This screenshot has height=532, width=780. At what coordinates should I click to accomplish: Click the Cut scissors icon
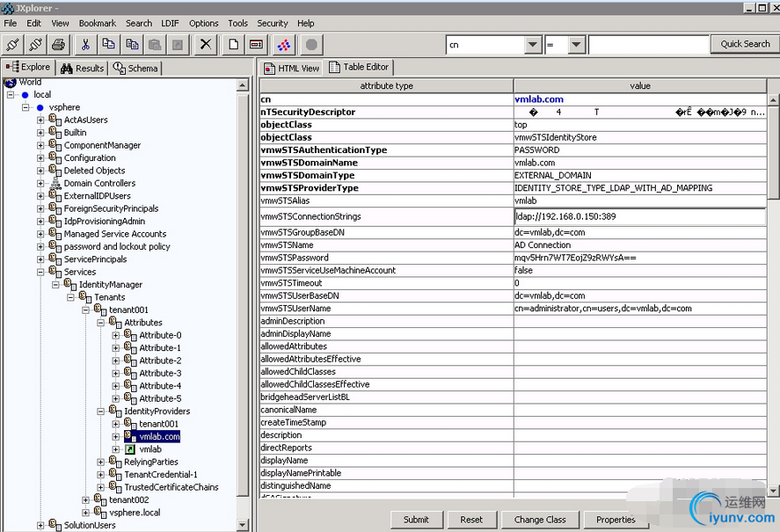tap(86, 44)
